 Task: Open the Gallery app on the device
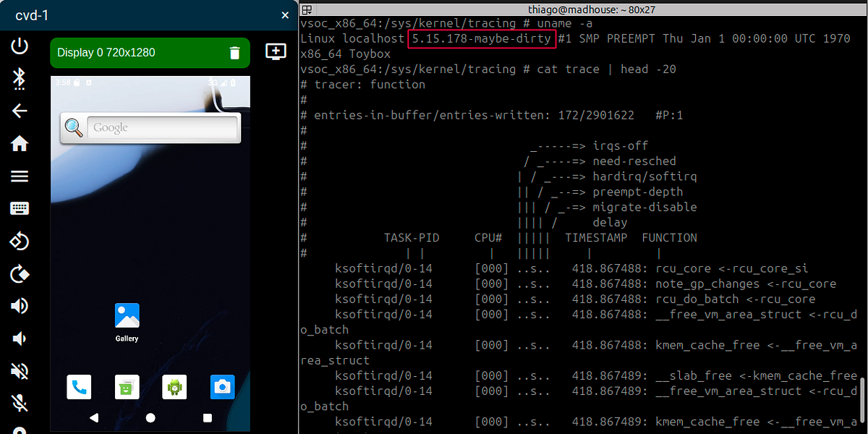[x=127, y=316]
